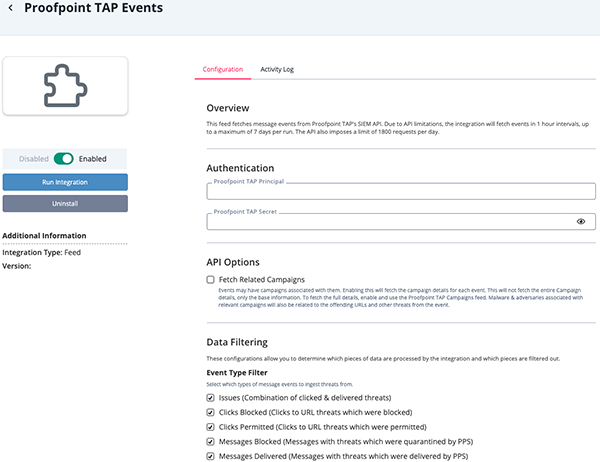Screen dimensions: 600x462
Task: Click the Enabled label next to the switch
Action: [x=93, y=158]
